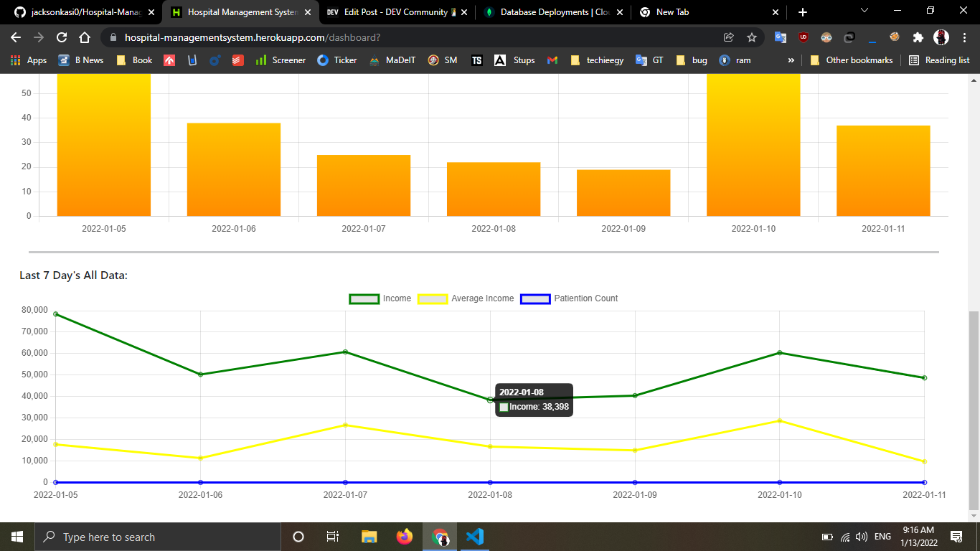Image resolution: width=980 pixels, height=551 pixels.
Task: Hide the Patiention Count dataset
Action: click(x=569, y=298)
